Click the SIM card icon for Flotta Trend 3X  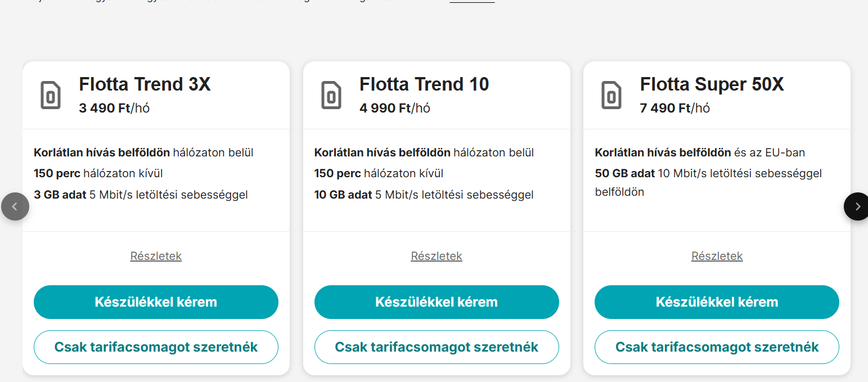tap(50, 95)
